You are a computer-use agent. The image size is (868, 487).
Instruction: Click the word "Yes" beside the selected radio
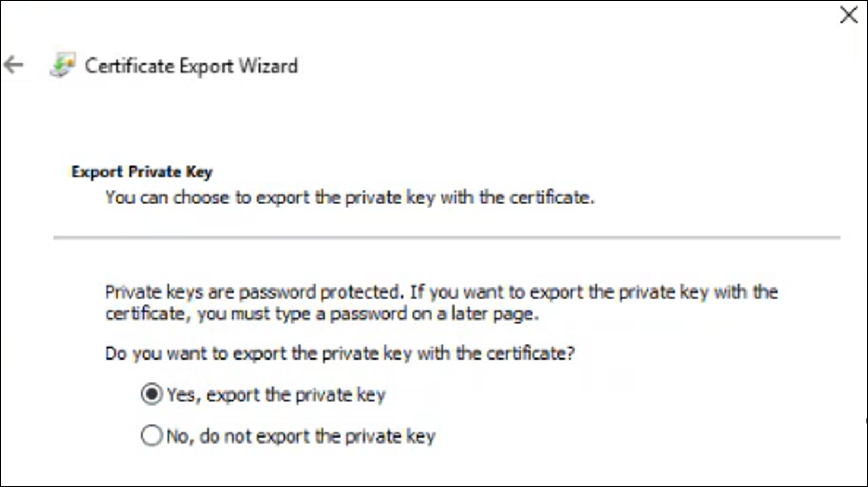tap(180, 395)
